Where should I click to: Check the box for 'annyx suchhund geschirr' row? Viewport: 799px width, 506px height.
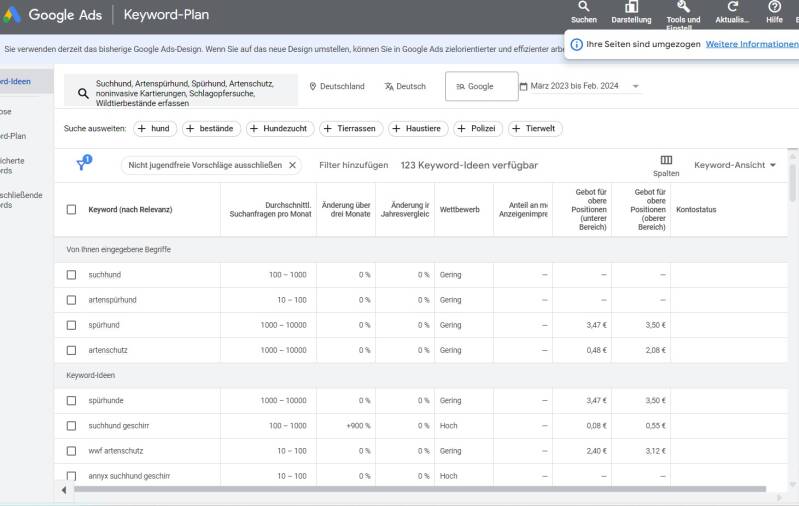tap(71, 476)
